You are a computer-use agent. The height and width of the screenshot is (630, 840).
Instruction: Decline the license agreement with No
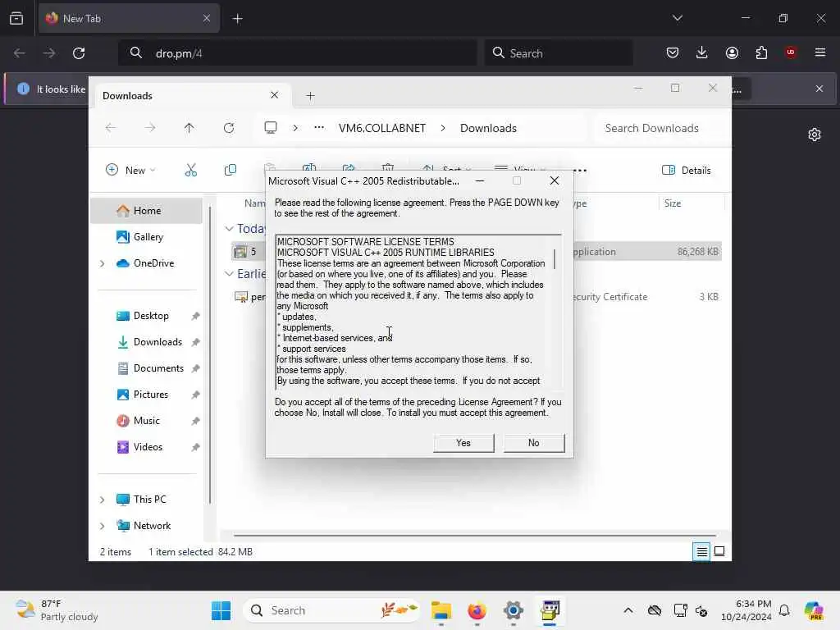pos(533,443)
